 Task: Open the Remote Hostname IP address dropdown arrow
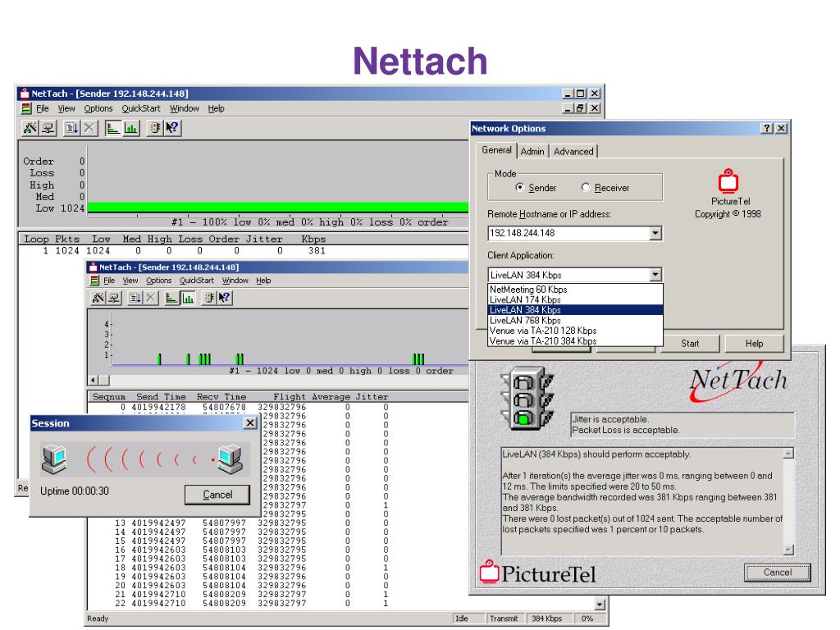655,234
